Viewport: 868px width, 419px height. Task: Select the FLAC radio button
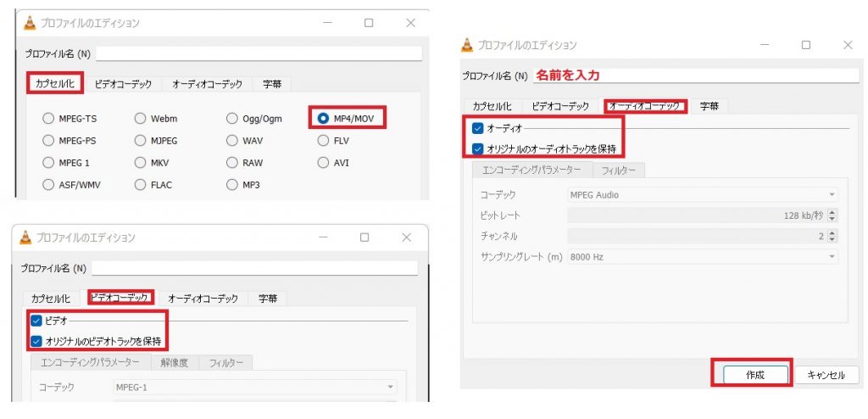pyautogui.click(x=141, y=185)
